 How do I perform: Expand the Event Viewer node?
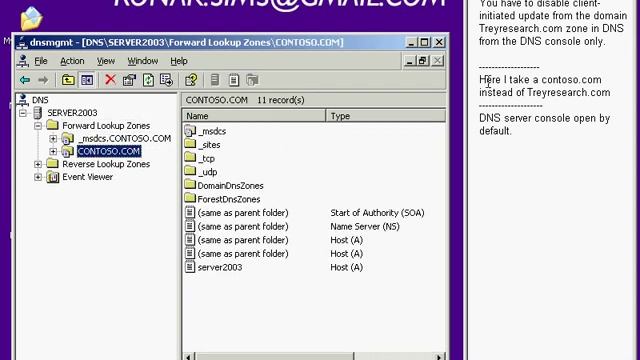point(38,177)
